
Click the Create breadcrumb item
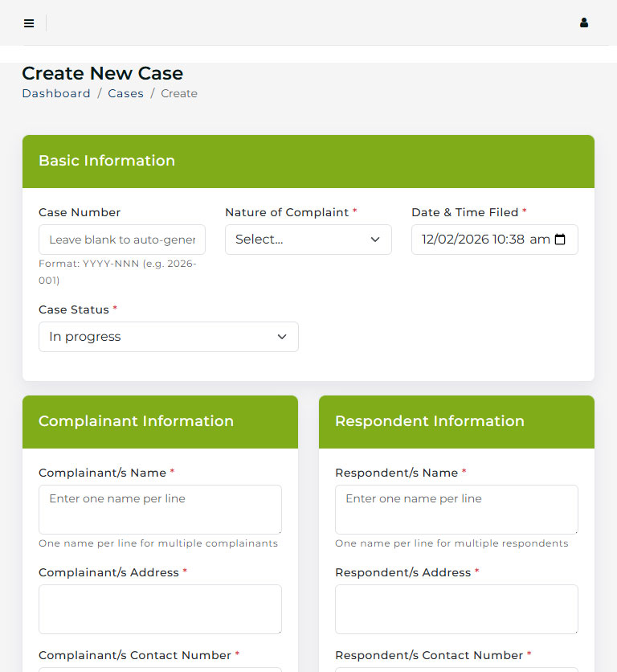click(179, 93)
